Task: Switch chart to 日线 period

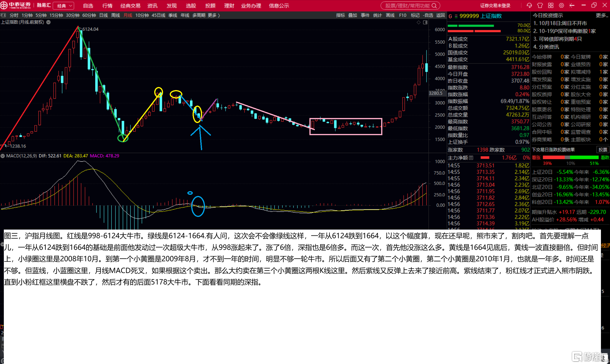Action: pos(103,15)
